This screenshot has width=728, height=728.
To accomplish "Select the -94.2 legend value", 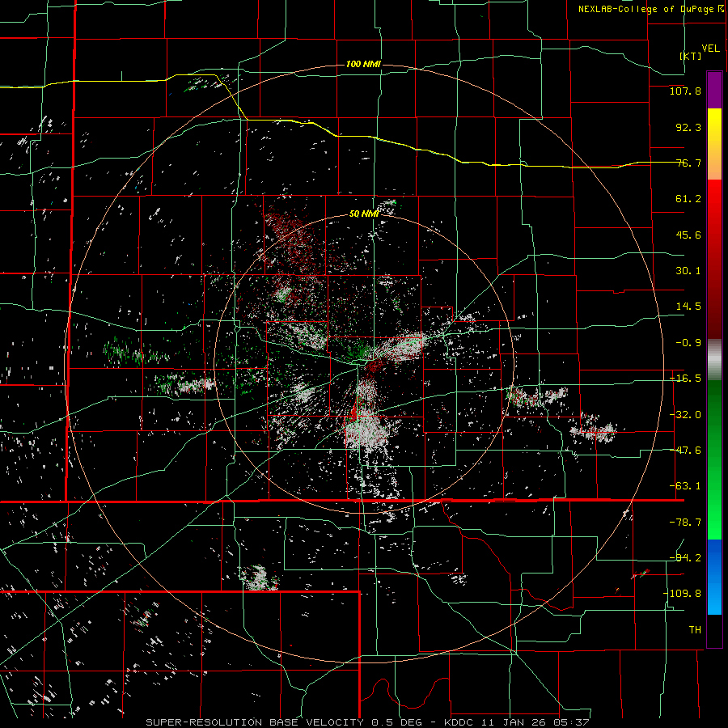I will 685,557.
